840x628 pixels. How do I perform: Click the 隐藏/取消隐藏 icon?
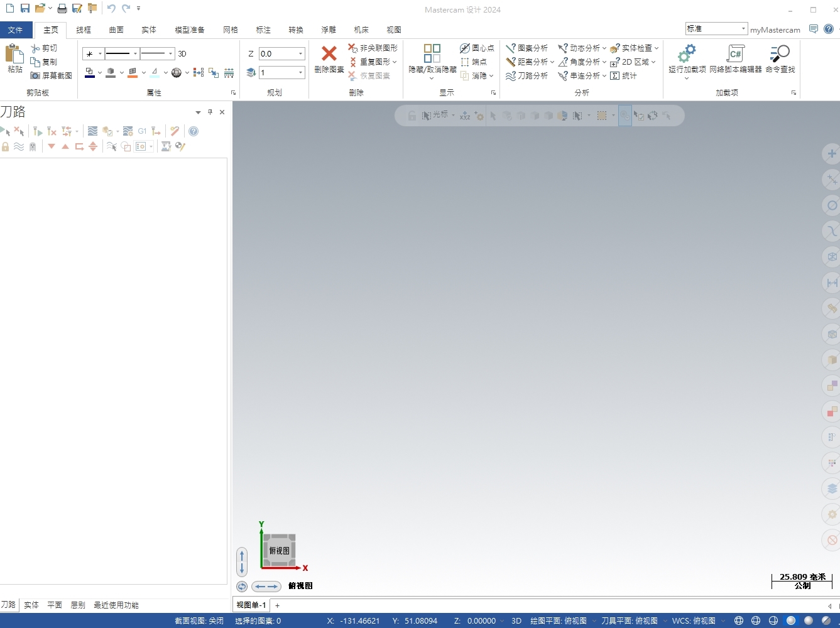pos(432,53)
